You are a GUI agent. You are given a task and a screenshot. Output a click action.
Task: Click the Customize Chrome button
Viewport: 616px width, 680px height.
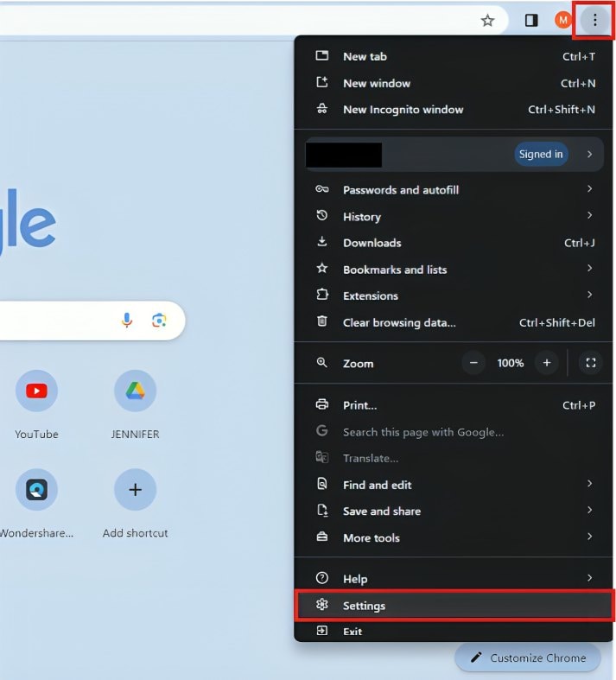tap(528, 658)
